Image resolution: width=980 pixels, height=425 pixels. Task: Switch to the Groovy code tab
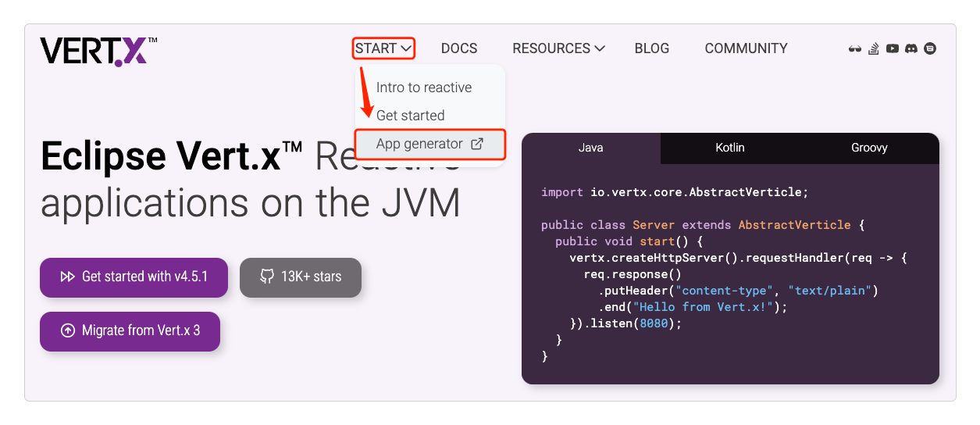(869, 148)
